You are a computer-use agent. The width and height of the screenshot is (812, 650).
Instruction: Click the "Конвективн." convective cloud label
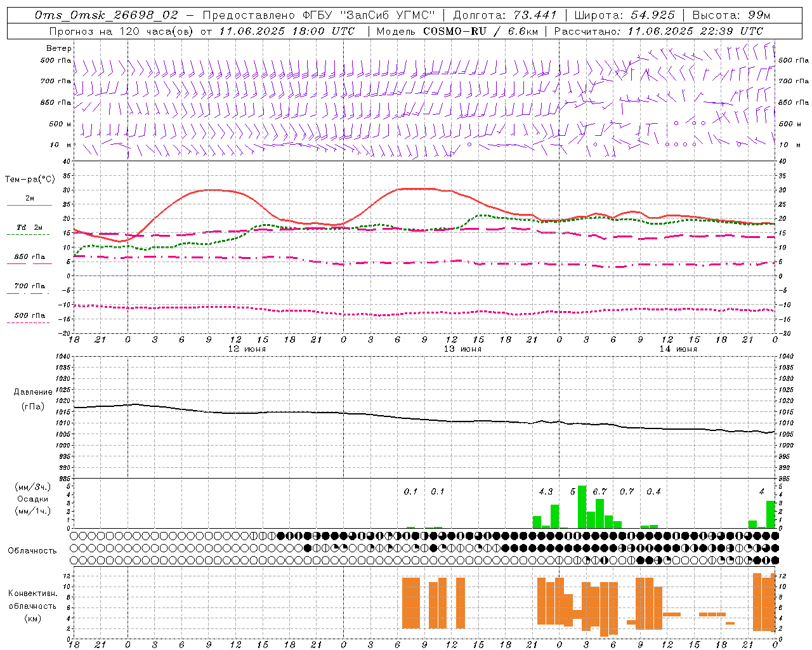click(x=33, y=594)
